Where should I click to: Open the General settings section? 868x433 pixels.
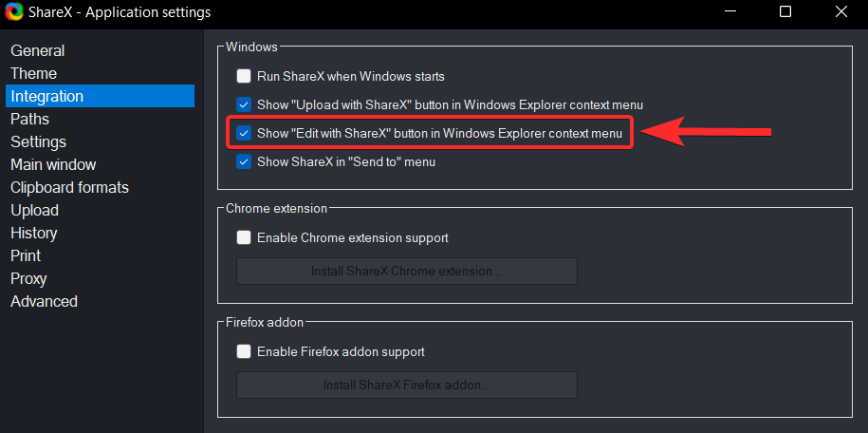pyautogui.click(x=38, y=50)
